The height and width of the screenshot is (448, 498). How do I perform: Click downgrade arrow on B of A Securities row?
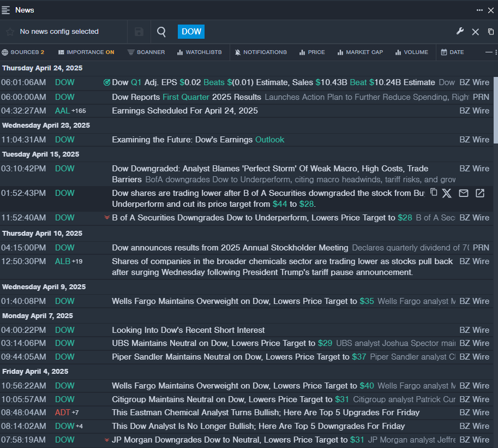pyautogui.click(x=107, y=218)
